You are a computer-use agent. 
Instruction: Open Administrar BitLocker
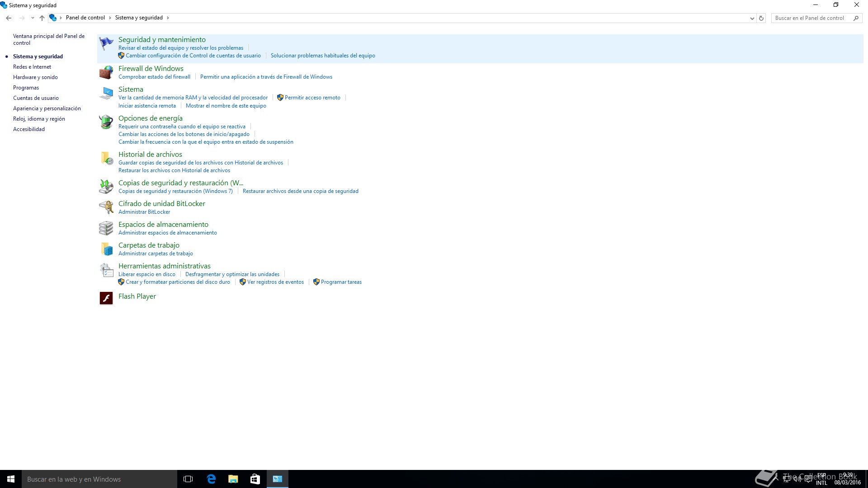[x=144, y=212]
